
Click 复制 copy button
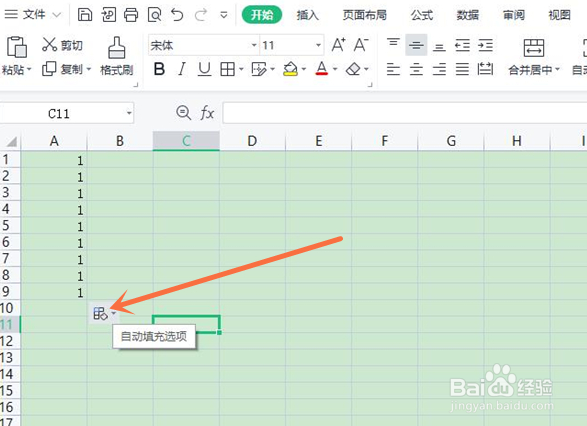[x=62, y=69]
